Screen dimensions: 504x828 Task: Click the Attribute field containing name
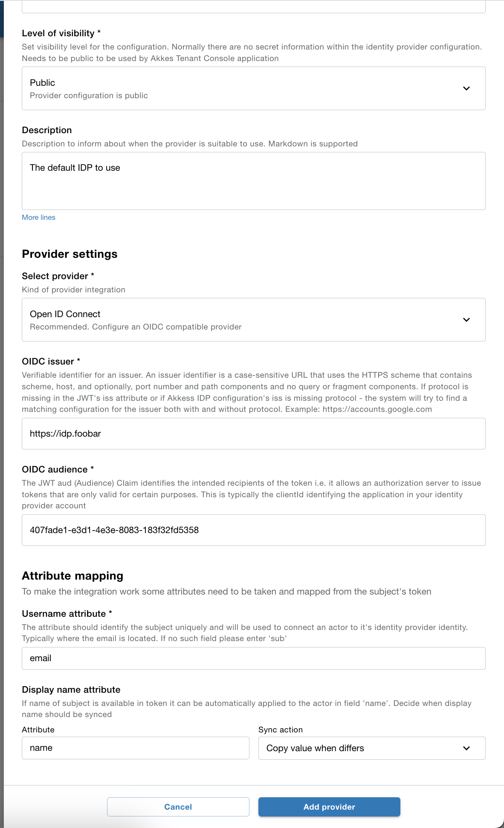pyautogui.click(x=135, y=748)
